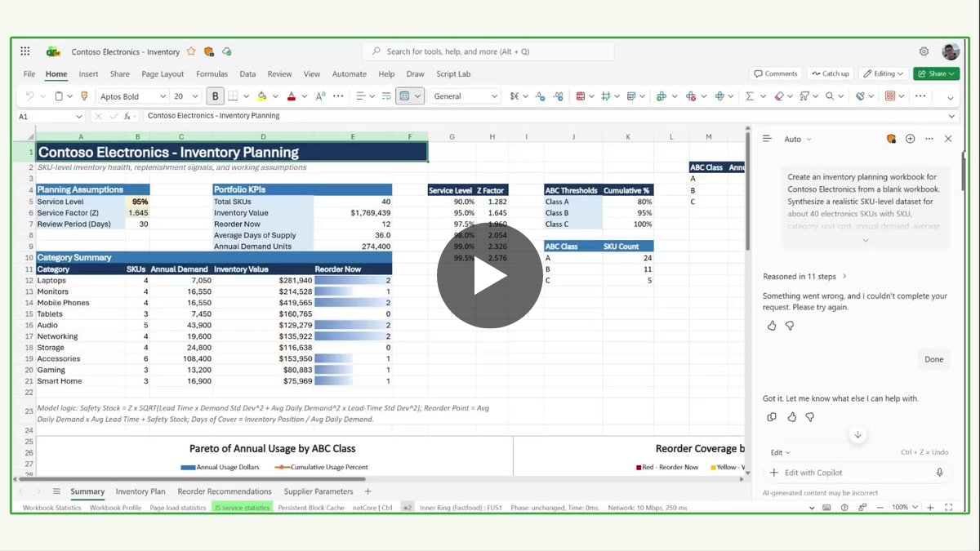Open the Insert ribbon tab
The image size is (980, 551).
pos(88,73)
